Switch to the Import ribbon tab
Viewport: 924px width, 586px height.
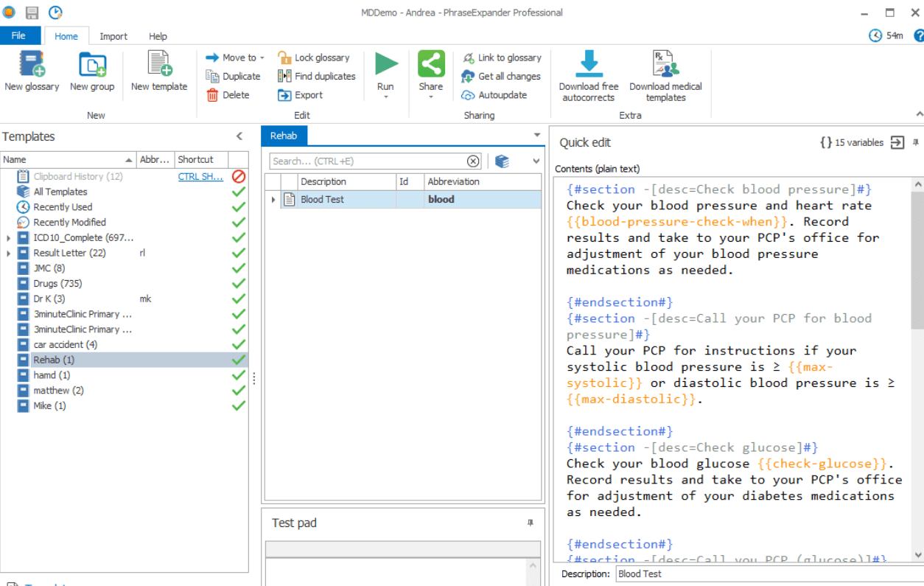(113, 36)
